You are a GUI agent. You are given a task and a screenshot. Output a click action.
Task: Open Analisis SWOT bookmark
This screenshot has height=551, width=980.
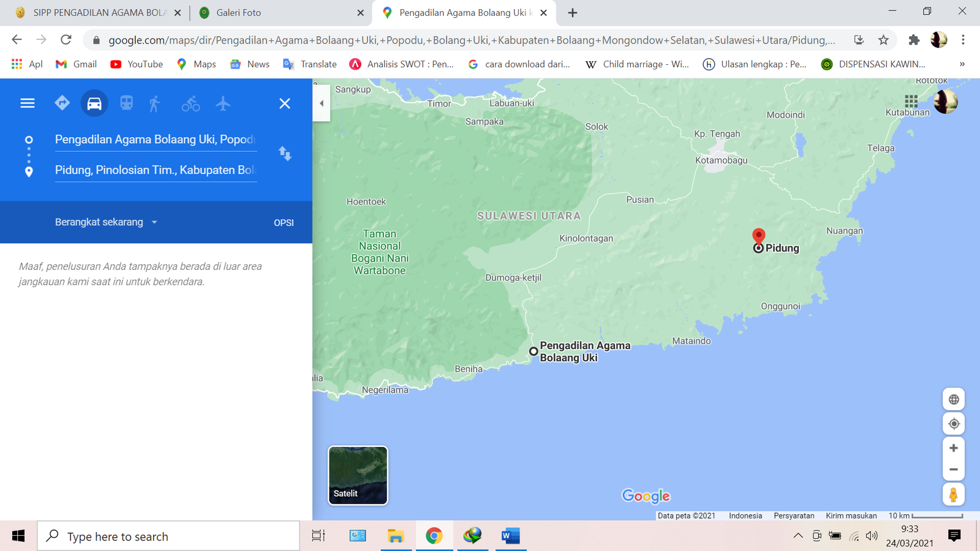402,64
